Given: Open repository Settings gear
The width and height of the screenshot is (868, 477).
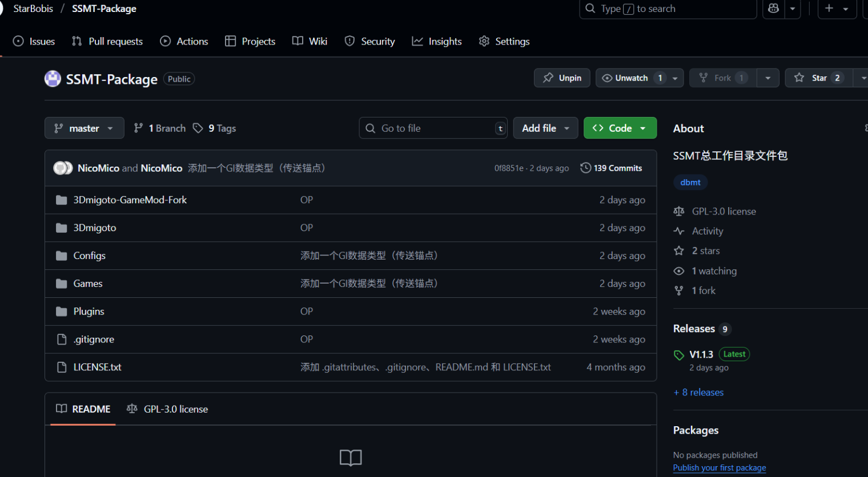Looking at the screenshot, I should click(x=484, y=41).
